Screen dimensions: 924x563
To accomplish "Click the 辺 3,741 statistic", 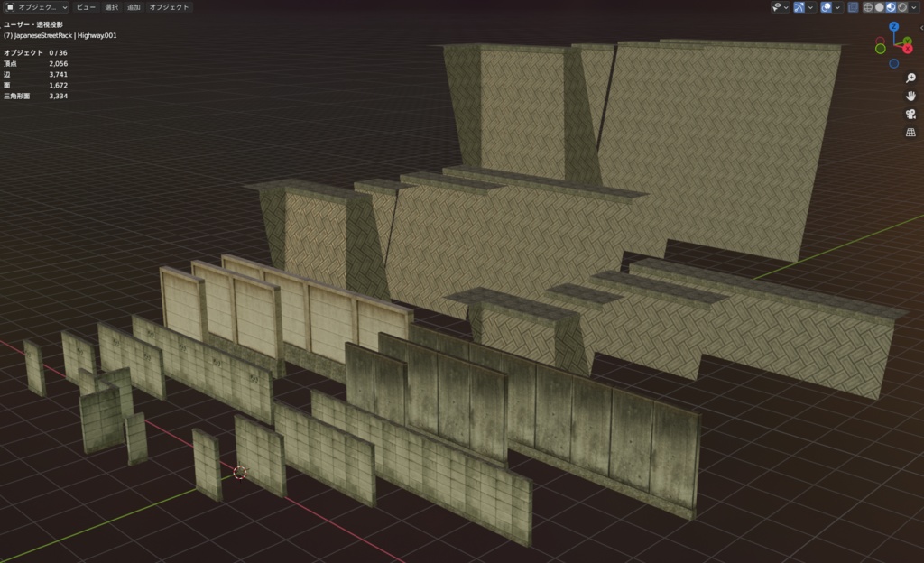I will coord(35,74).
